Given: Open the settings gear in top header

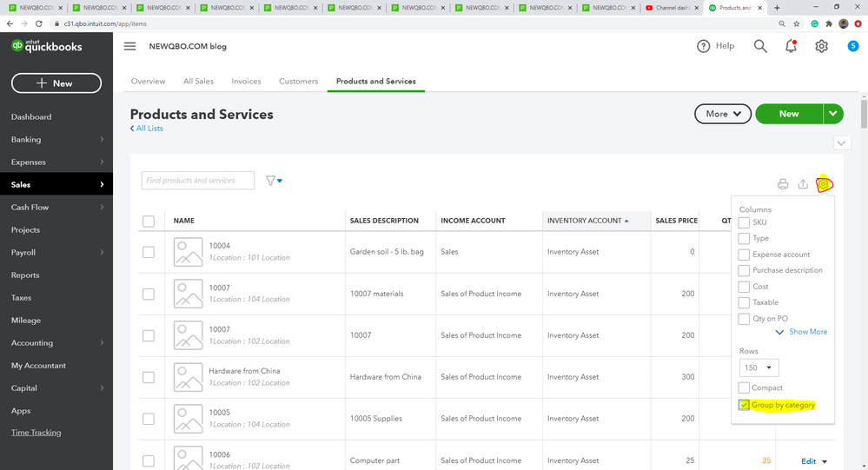Looking at the screenshot, I should coord(821,46).
